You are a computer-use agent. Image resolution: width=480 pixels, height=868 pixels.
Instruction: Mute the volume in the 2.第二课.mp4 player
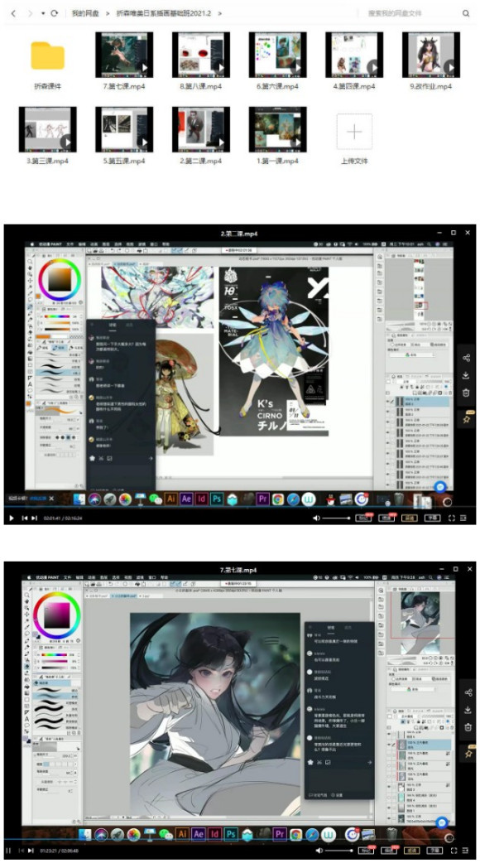point(316,518)
